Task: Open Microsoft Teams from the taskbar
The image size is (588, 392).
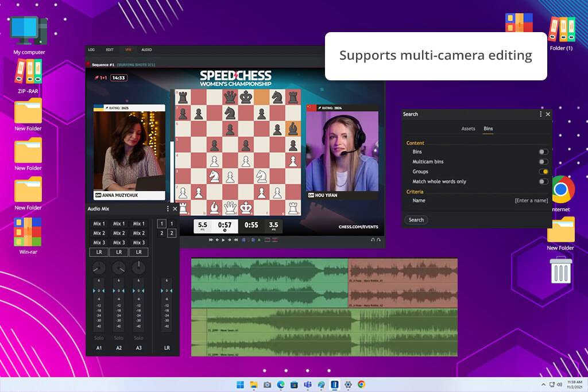Action: [308, 385]
